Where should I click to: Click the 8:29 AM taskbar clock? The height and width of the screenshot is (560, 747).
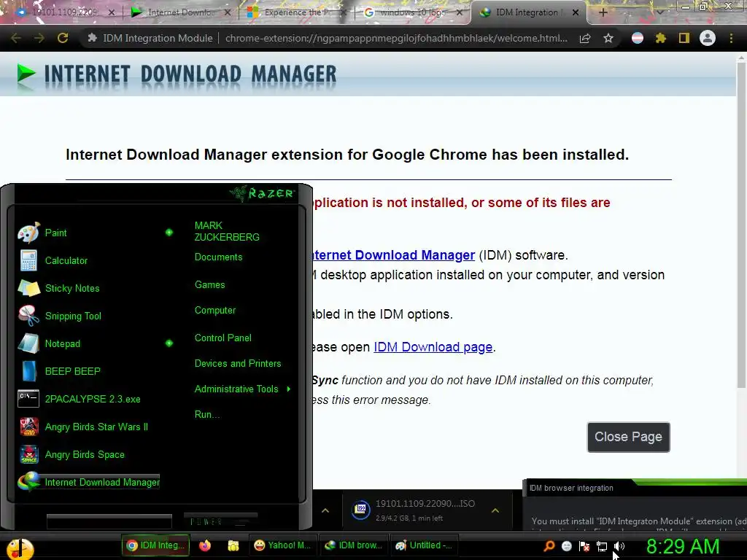point(682,546)
